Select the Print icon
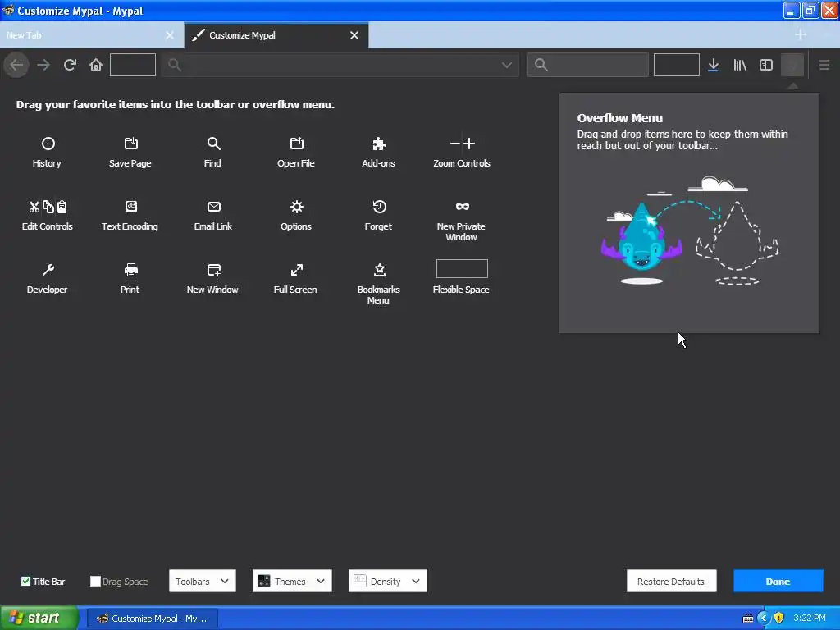The image size is (840, 630). 130,270
